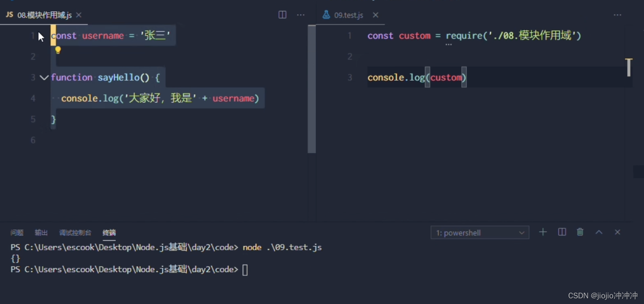Viewport: 644px width, 304px height.
Task: Open the 输出 panel tab
Action: pyautogui.click(x=41, y=233)
